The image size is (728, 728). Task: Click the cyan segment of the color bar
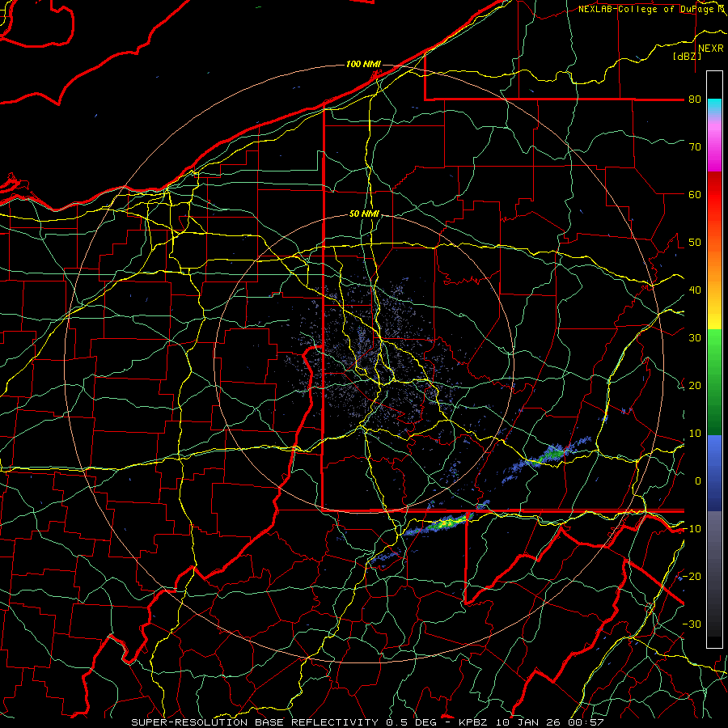point(714,106)
